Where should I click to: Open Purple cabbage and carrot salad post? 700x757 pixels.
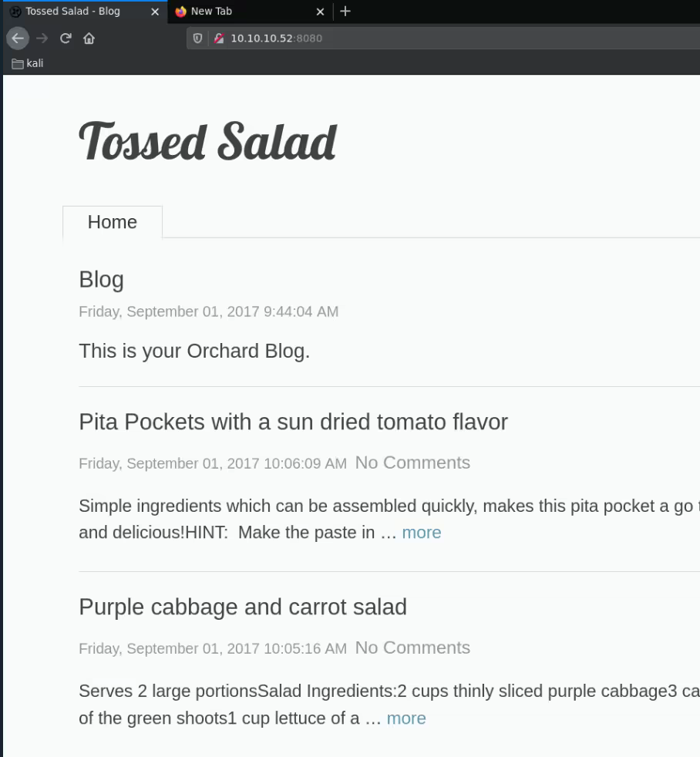pos(242,607)
